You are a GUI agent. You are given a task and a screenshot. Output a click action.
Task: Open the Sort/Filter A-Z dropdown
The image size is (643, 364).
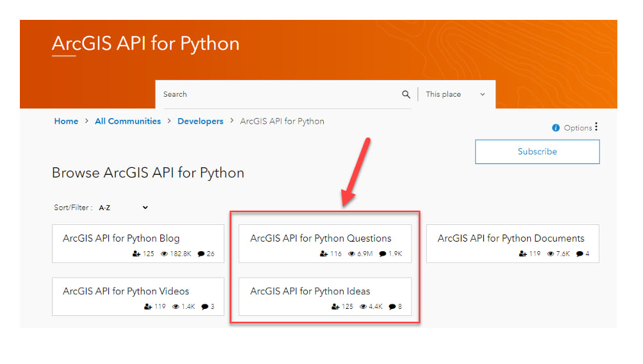coord(123,208)
